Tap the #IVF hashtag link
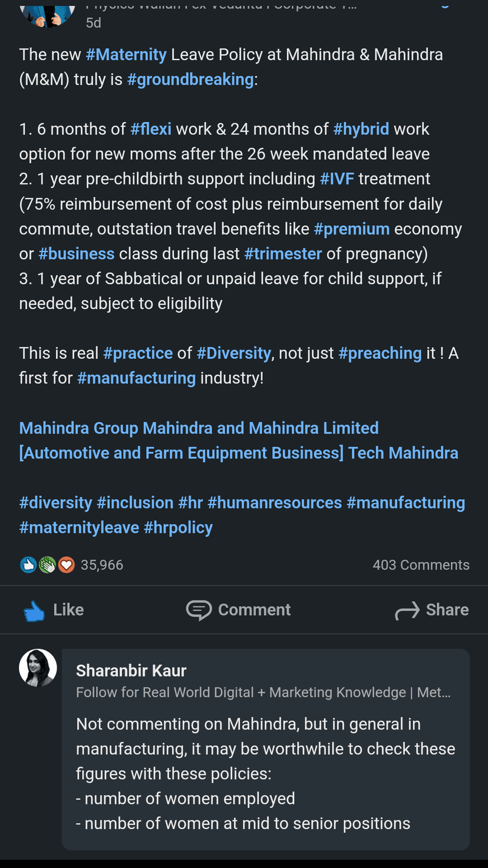Image resolution: width=488 pixels, height=868 pixels. click(337, 179)
